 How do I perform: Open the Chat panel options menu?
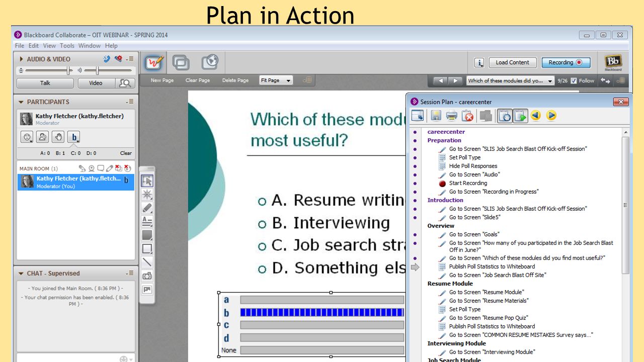coord(130,273)
